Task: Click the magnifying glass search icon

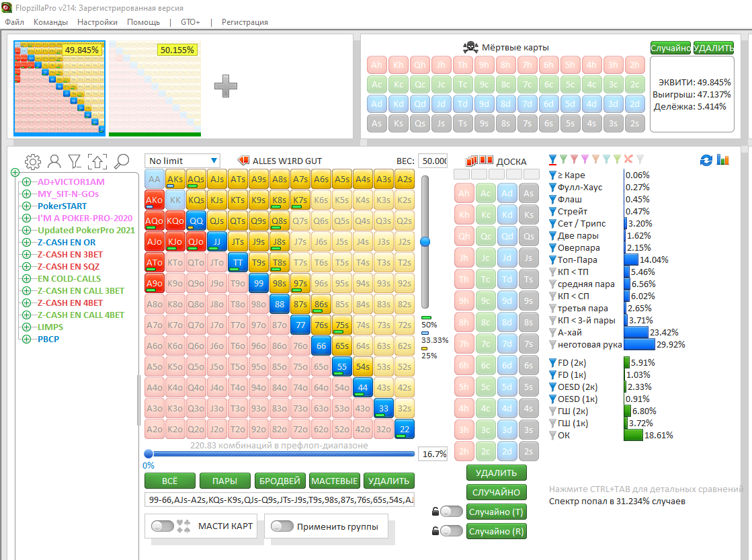Action: [122, 161]
